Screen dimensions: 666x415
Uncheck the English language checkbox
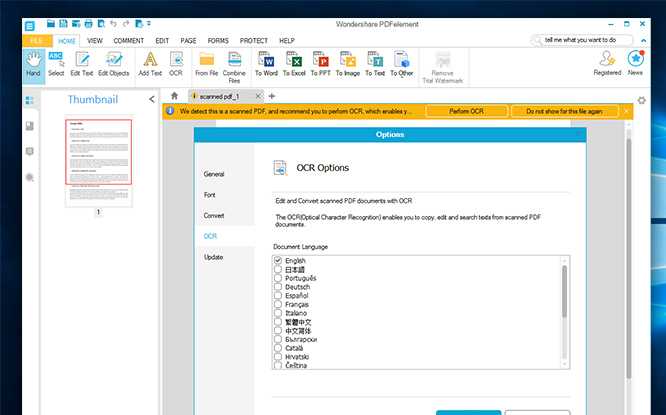tap(278, 260)
